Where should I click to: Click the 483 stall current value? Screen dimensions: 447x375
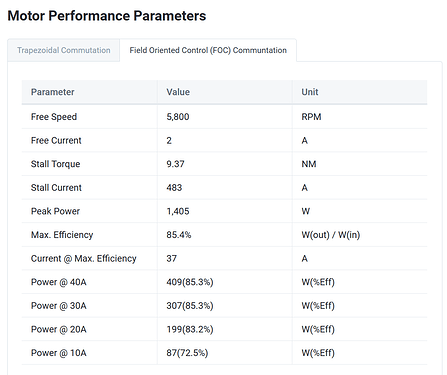tap(174, 188)
